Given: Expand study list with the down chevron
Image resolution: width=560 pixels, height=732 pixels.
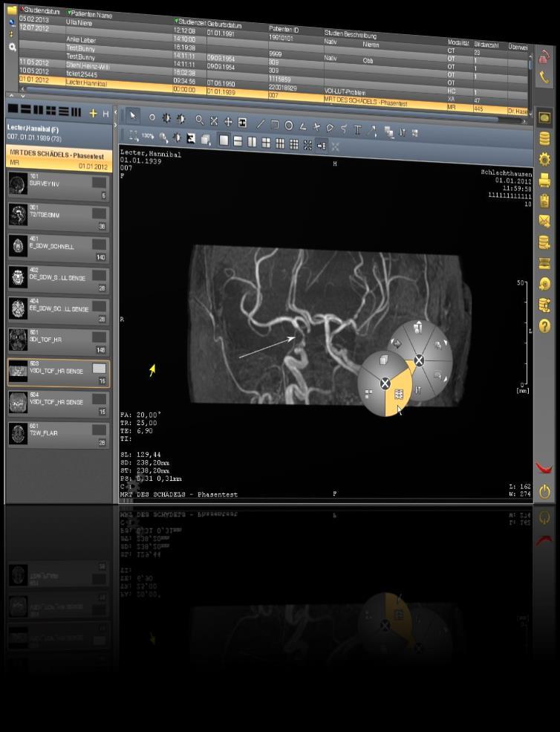Looking at the screenshot, I should [x=22, y=96].
